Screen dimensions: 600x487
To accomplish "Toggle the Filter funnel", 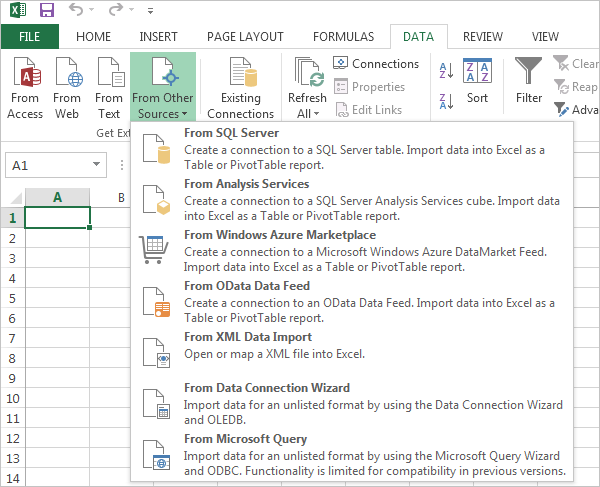I will (x=529, y=81).
